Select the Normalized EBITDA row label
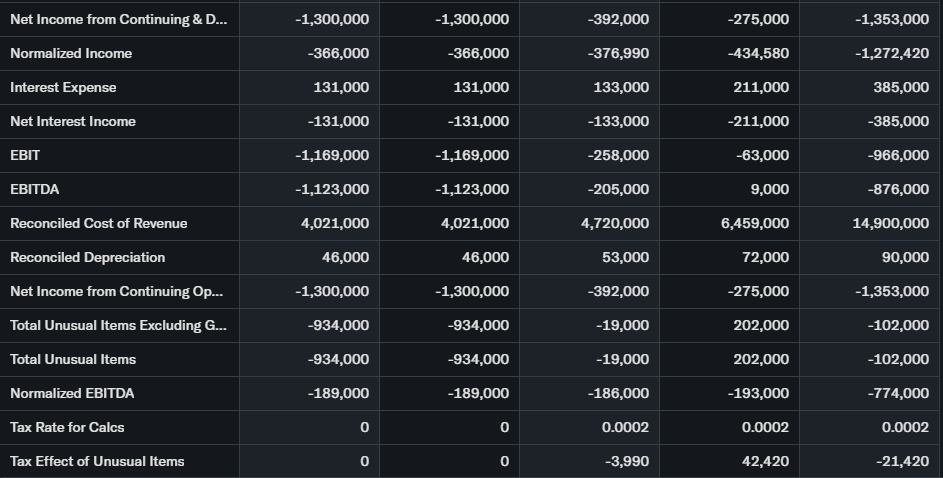Viewport: 943px width, 478px height. (x=72, y=393)
